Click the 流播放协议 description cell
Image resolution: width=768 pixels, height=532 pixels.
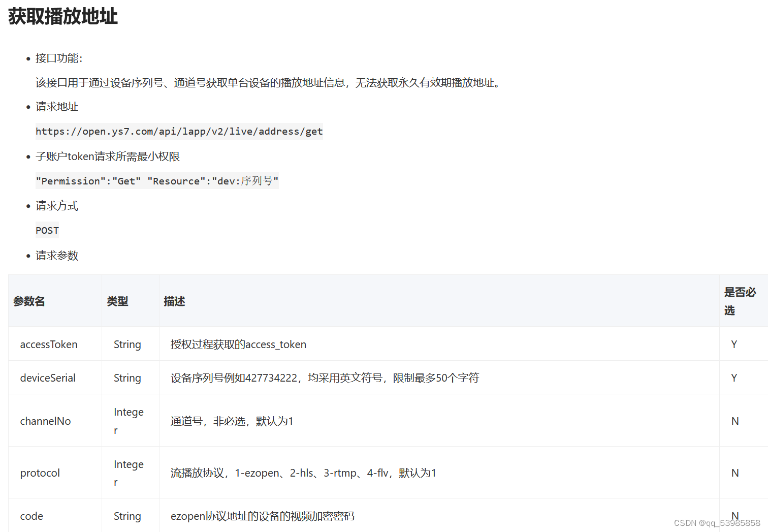point(303,473)
